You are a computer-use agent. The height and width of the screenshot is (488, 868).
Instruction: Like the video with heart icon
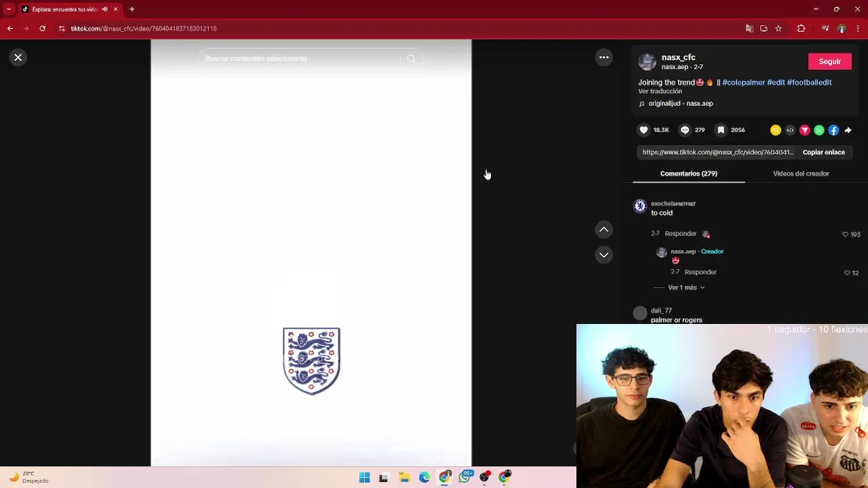click(644, 130)
